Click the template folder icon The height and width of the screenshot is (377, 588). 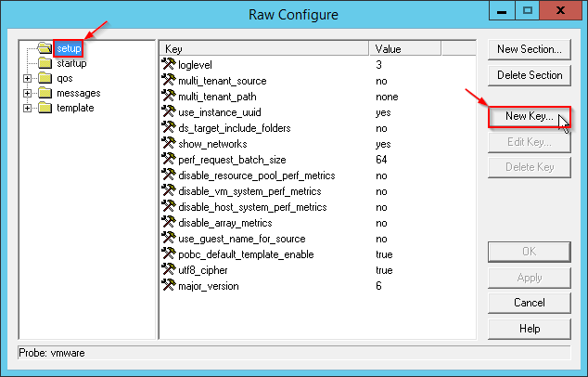44,108
